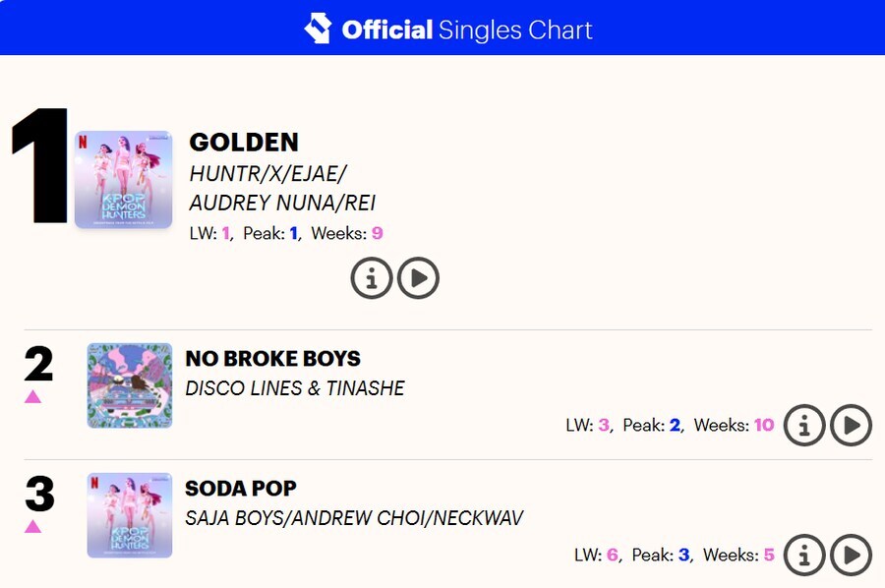Open the GOLDEN song title link
This screenshot has width=885, height=588.
(244, 143)
